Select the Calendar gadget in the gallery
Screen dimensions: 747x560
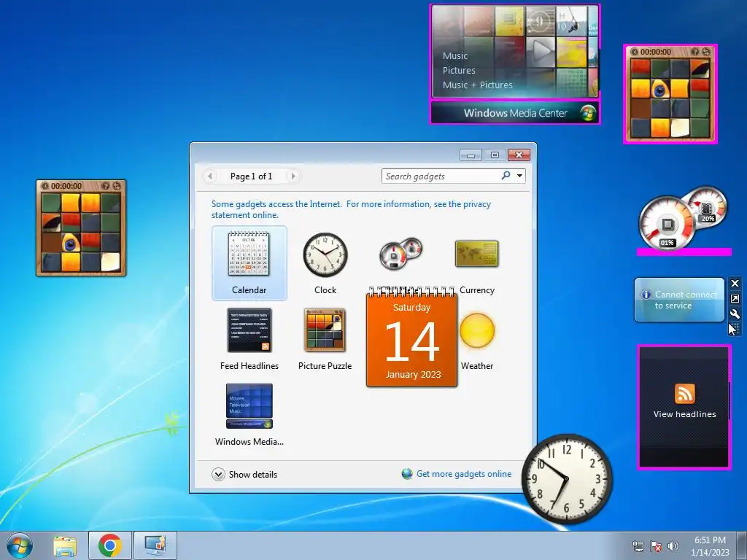coord(249,262)
